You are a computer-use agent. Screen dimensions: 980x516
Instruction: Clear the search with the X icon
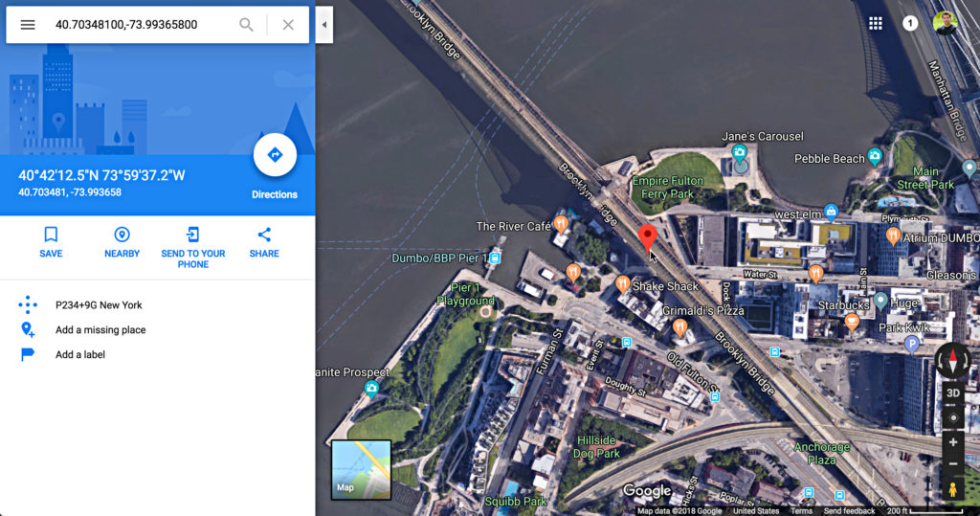click(288, 25)
